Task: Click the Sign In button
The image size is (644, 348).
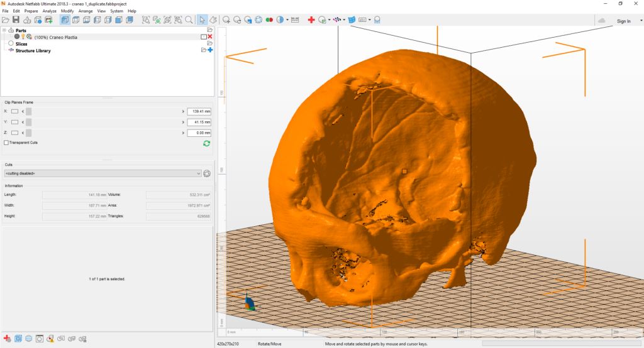Action: click(623, 21)
